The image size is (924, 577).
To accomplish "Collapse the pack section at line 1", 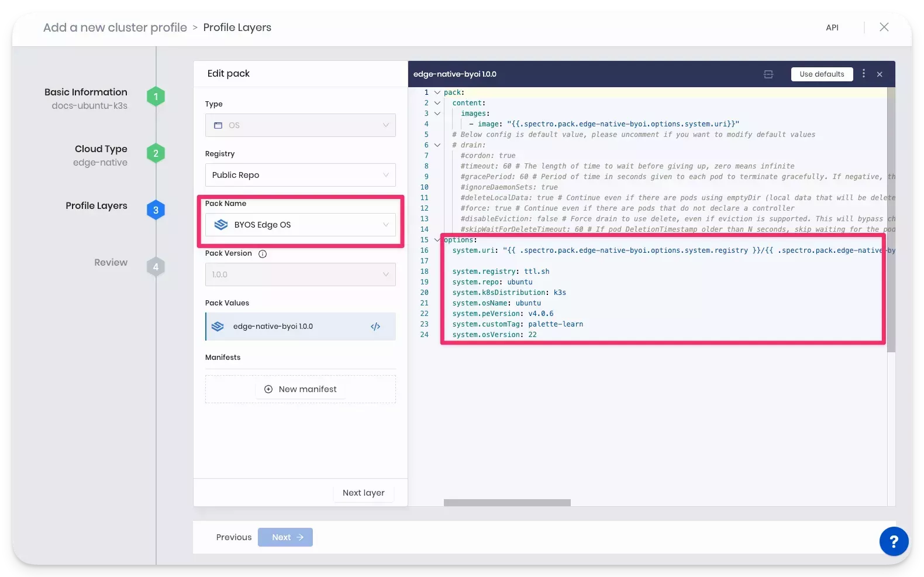I will pyautogui.click(x=437, y=92).
